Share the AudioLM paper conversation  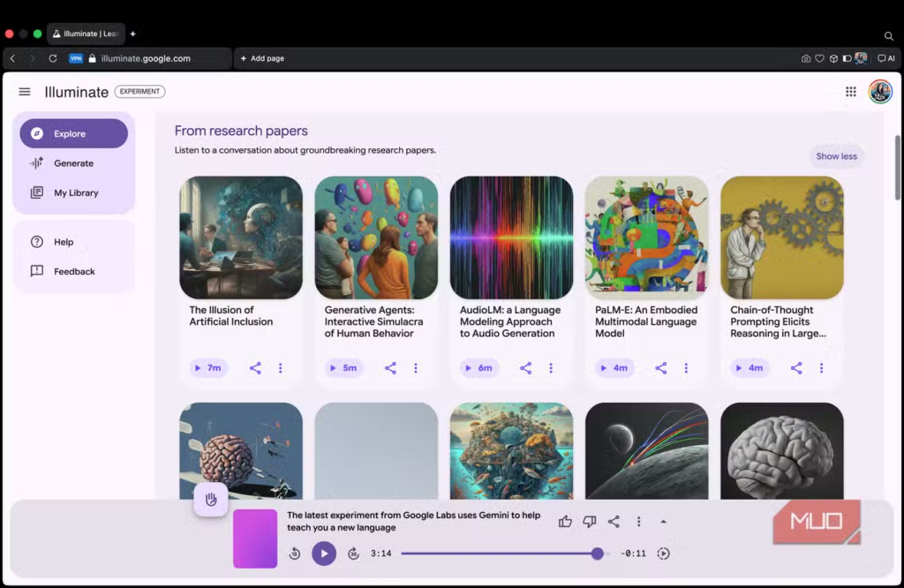[x=525, y=368]
